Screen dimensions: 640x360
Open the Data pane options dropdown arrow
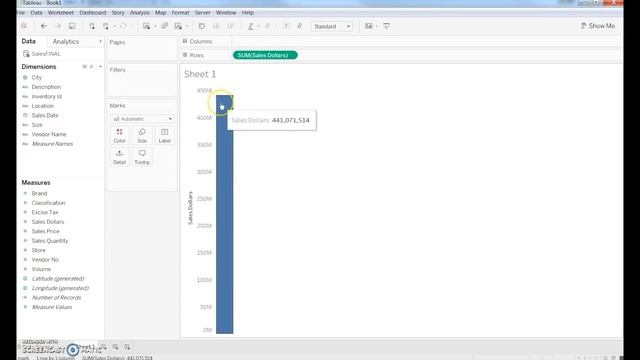100,42
